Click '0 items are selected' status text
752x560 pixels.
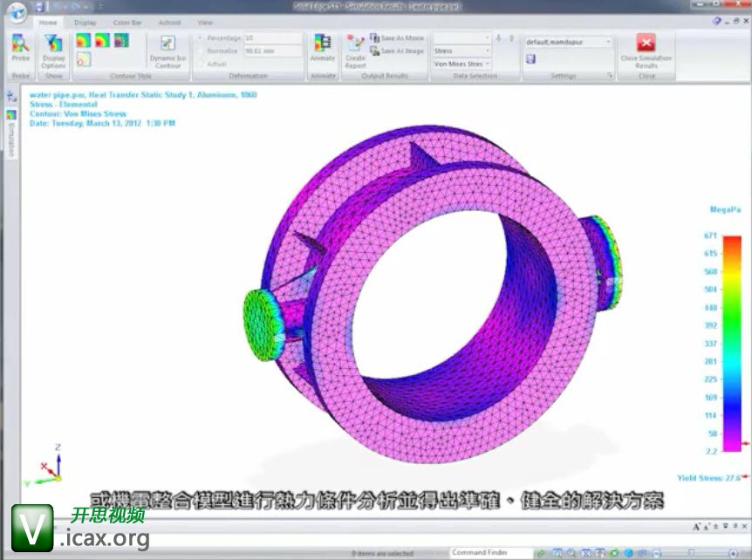[382, 553]
